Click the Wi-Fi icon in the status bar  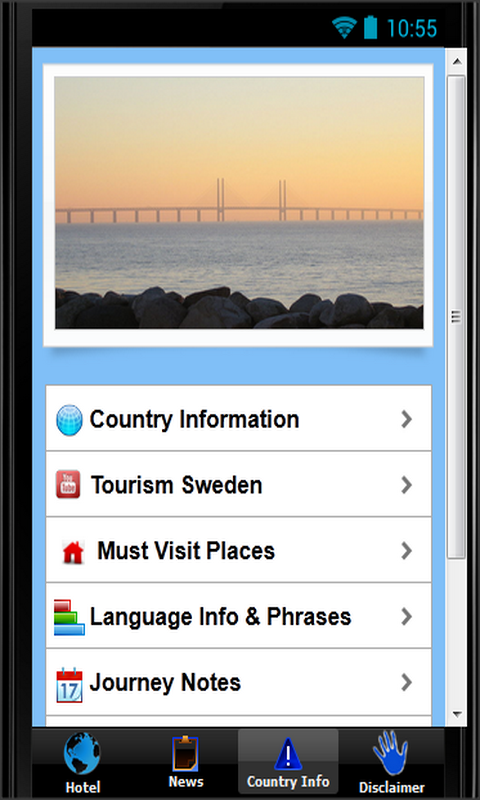pyautogui.click(x=344, y=28)
